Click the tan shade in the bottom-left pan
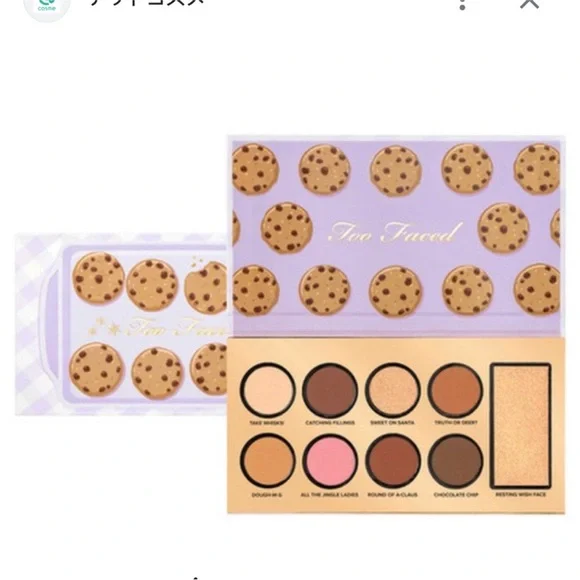The width and height of the screenshot is (580, 580). (267, 461)
